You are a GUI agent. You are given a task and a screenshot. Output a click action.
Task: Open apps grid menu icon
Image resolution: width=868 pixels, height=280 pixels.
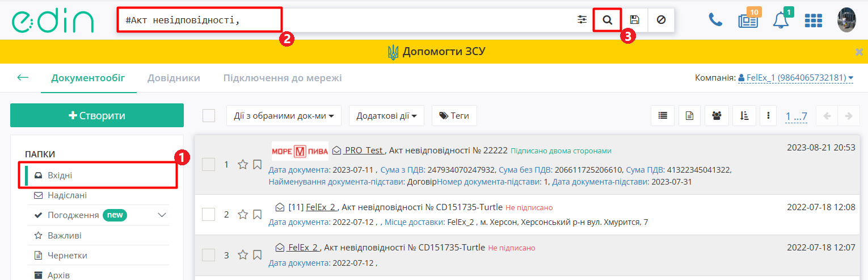[814, 20]
